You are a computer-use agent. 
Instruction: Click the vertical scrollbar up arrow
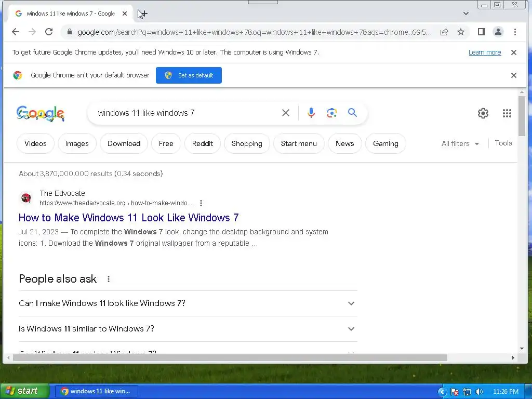point(522,92)
